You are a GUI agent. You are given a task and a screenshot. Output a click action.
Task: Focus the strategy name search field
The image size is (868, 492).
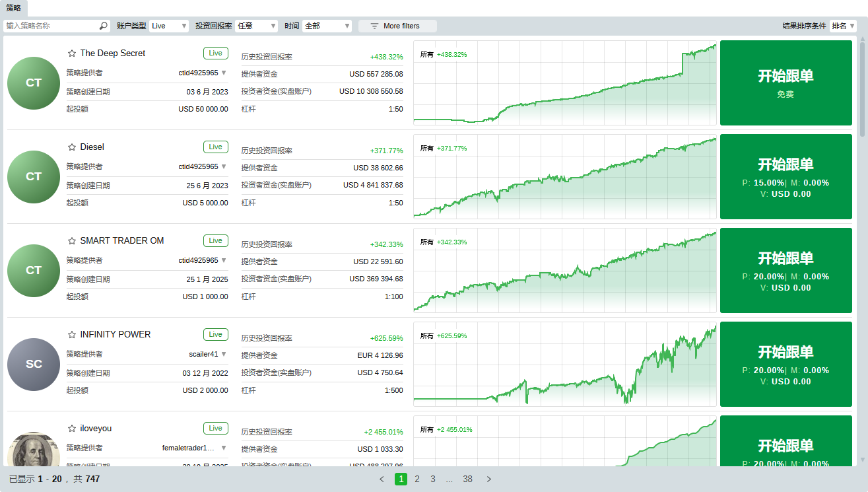coord(57,26)
